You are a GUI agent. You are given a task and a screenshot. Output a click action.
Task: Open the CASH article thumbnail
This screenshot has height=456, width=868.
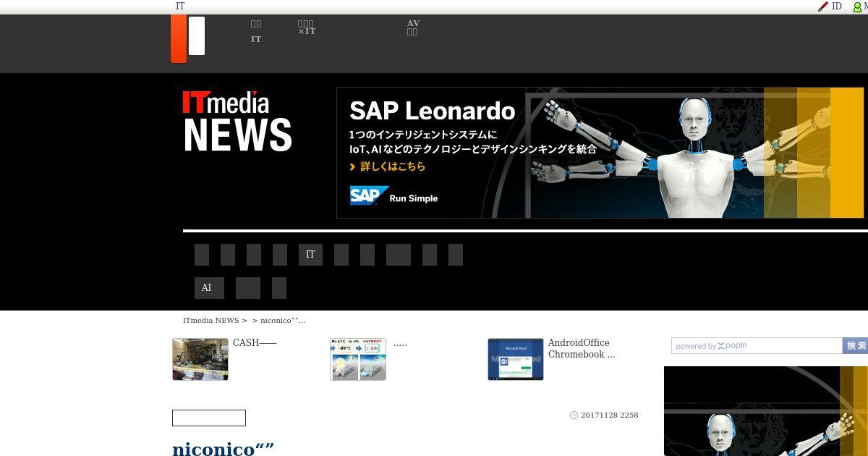coord(200,359)
